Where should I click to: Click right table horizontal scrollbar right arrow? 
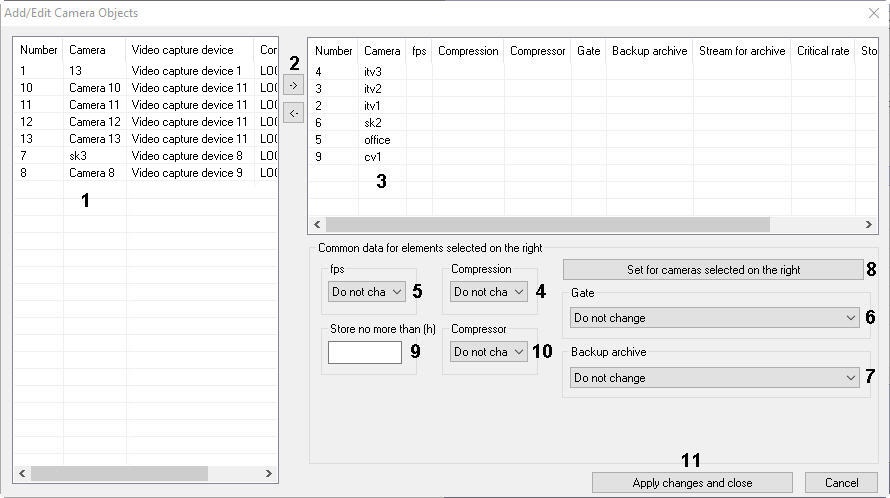pyautogui.click(x=871, y=225)
